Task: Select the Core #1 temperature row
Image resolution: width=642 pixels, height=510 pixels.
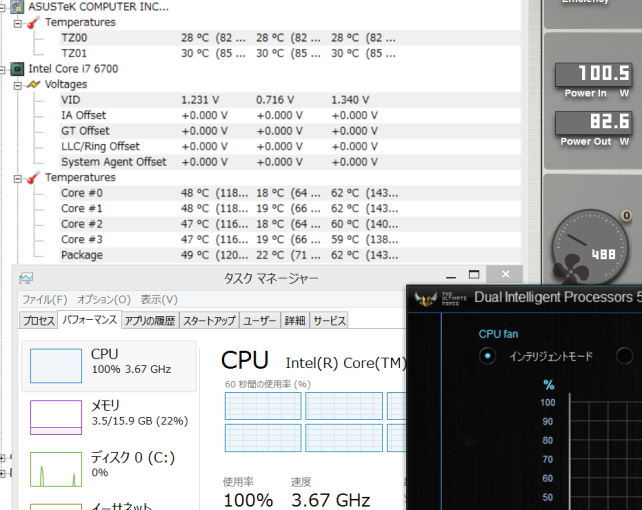Action: click(290, 209)
